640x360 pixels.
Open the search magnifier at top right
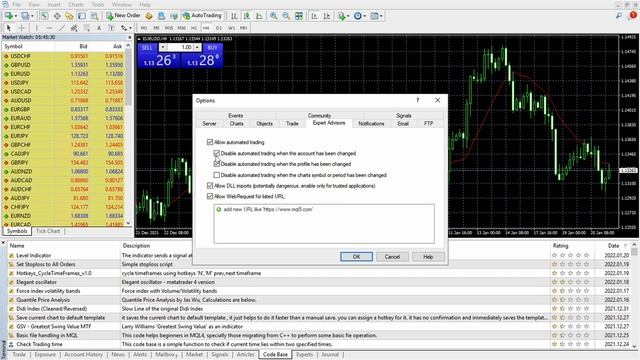tap(619, 16)
